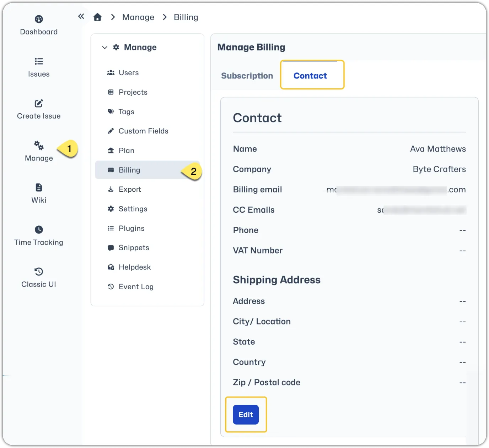This screenshot has height=448, width=489.
Task: Select the Tags icon
Action: [111, 111]
